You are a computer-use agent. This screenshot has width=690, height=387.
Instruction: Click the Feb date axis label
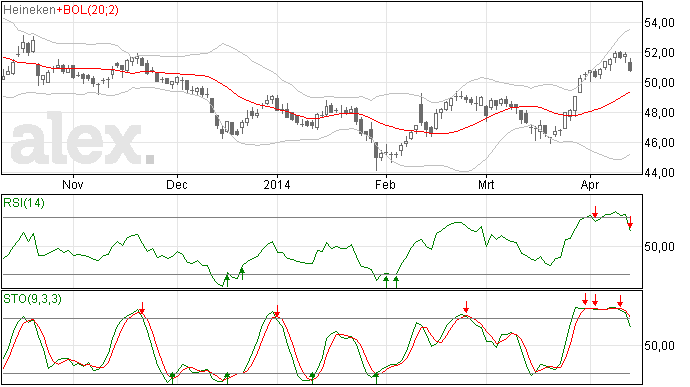pyautogui.click(x=385, y=184)
